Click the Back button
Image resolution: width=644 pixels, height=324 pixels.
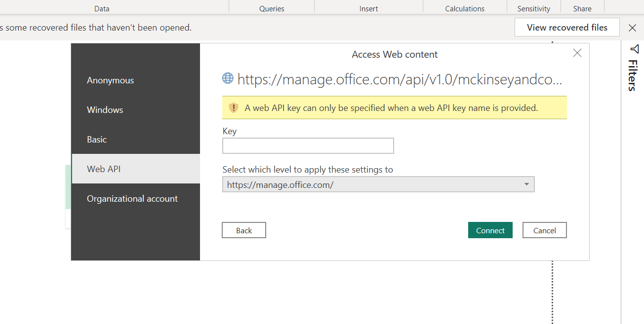(x=244, y=230)
